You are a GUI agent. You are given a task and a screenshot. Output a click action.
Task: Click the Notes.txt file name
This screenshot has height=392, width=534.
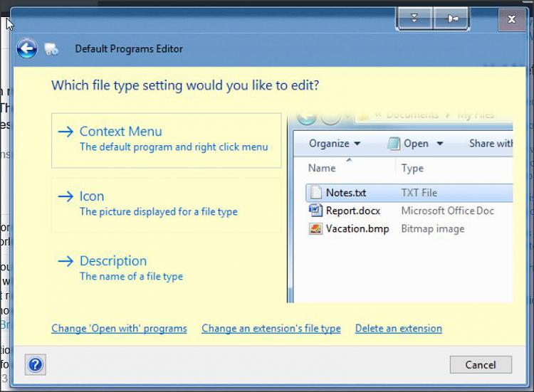tap(346, 193)
